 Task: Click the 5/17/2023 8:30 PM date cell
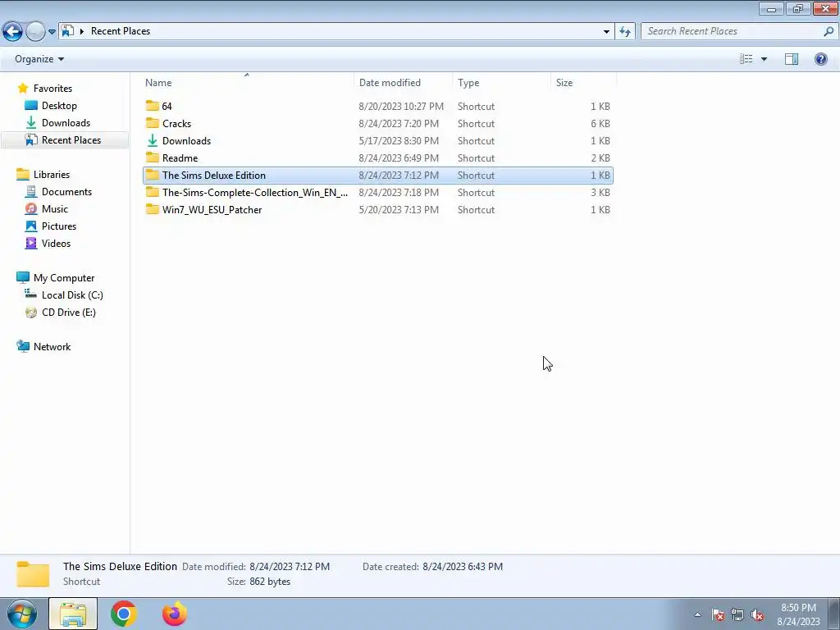pos(399,141)
